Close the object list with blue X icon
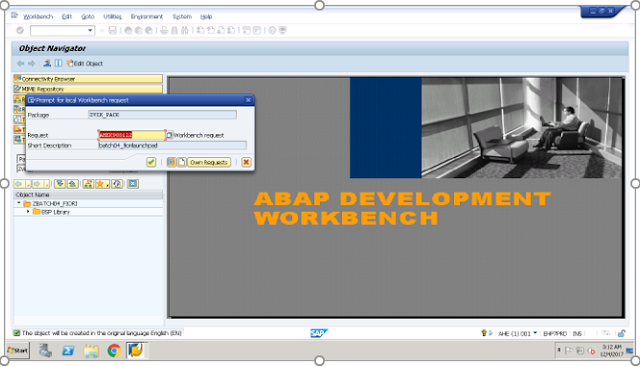This screenshot has width=640, height=367. pyautogui.click(x=133, y=184)
